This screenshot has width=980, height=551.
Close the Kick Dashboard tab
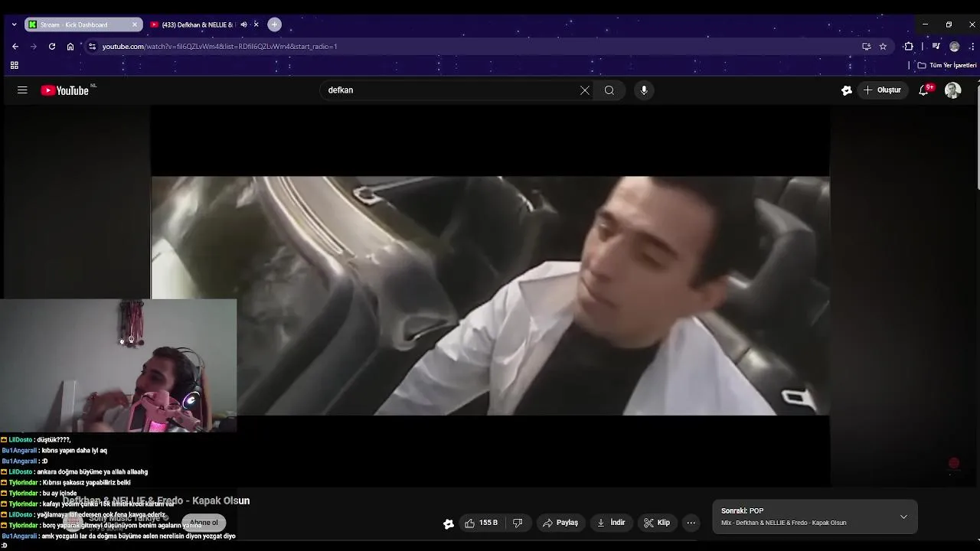coord(135,24)
